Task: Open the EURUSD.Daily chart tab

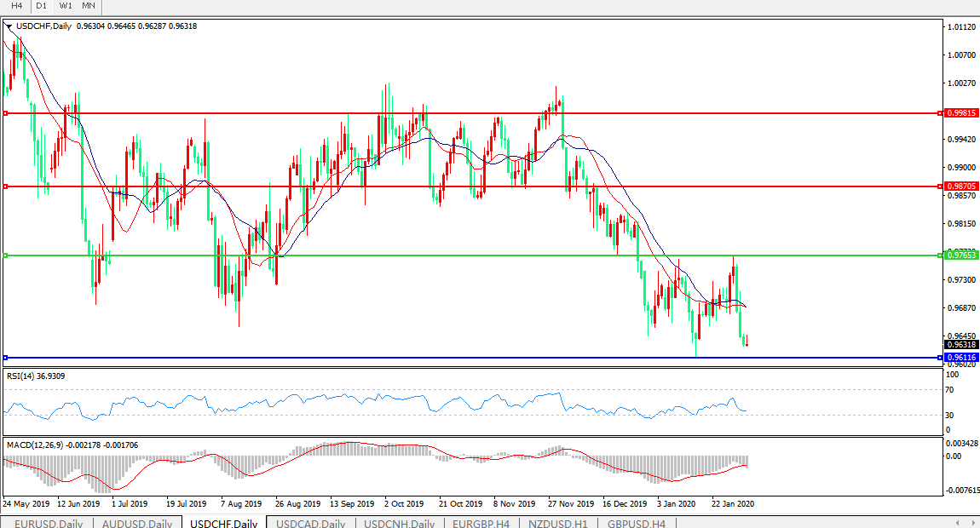Action: (x=48, y=523)
